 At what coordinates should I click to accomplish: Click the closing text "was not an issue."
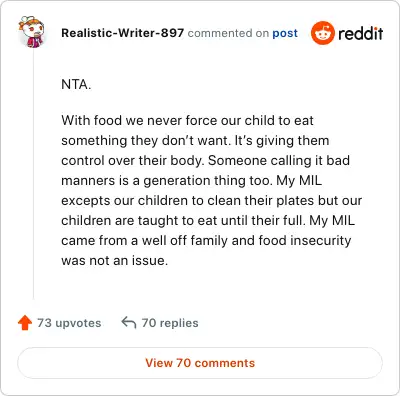pyautogui.click(x=114, y=260)
